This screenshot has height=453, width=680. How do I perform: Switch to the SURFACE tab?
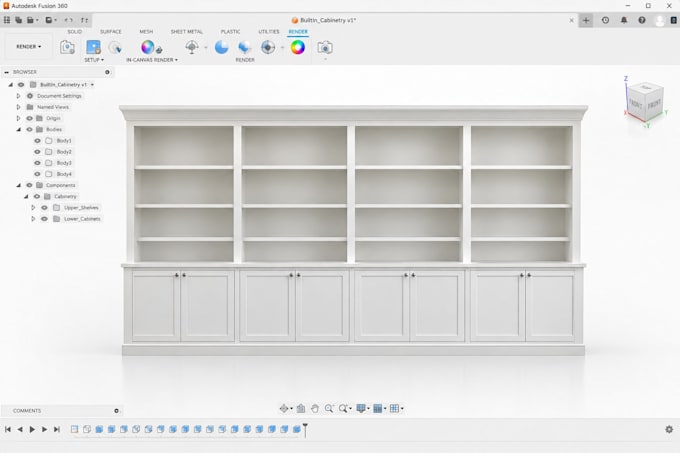(111, 32)
